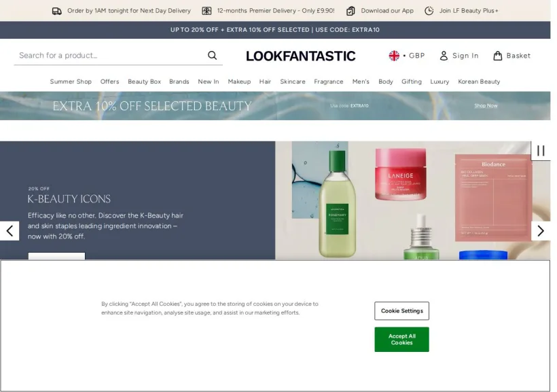Image resolution: width=557 pixels, height=392 pixels.
Task: Click the Basket link text
Action: pyautogui.click(x=518, y=56)
